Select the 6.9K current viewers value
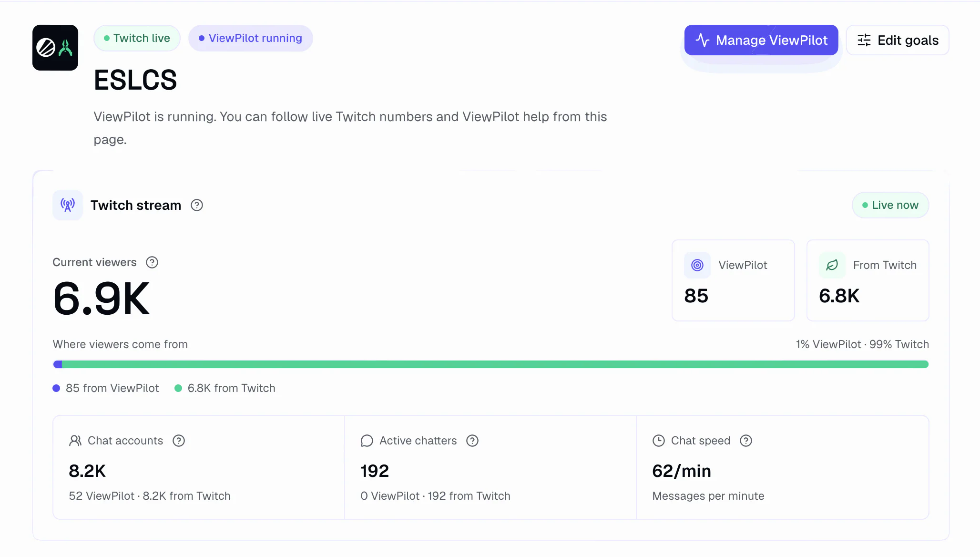Image resolution: width=980 pixels, height=557 pixels. point(102,299)
